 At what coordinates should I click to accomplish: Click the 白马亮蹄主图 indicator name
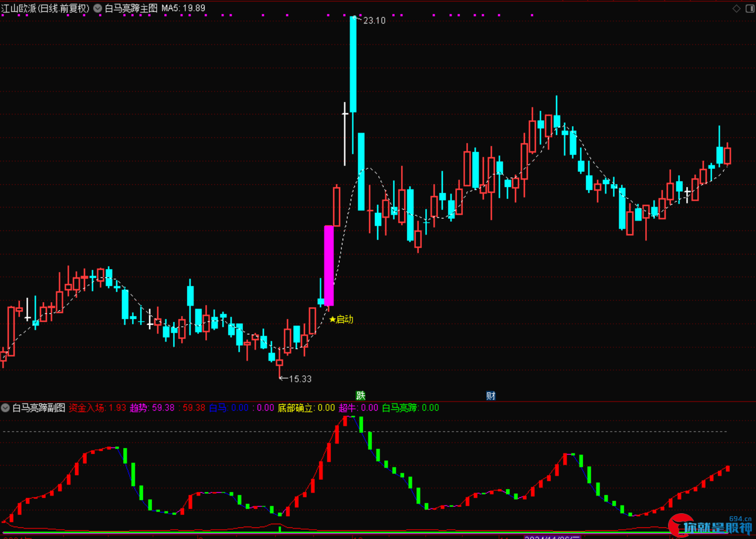(x=131, y=8)
